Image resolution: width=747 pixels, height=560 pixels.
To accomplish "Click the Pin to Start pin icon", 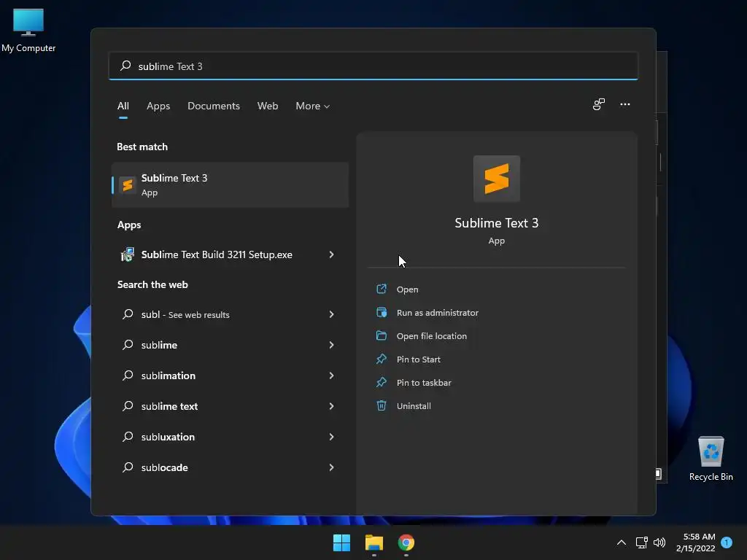I will click(381, 359).
